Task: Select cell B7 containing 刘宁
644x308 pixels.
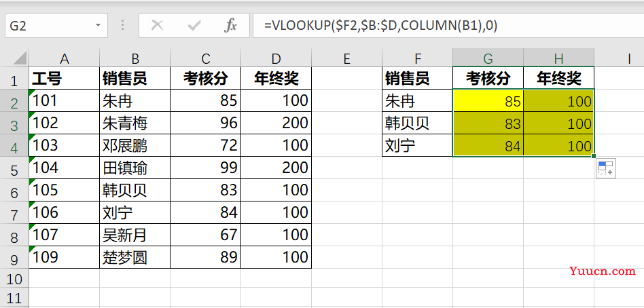Action: click(135, 212)
